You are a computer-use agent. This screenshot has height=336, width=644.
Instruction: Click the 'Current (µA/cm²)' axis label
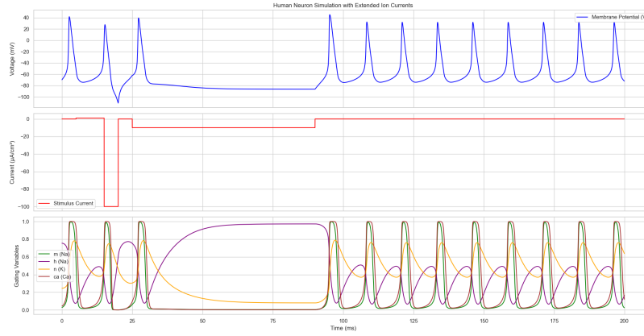[12, 162]
